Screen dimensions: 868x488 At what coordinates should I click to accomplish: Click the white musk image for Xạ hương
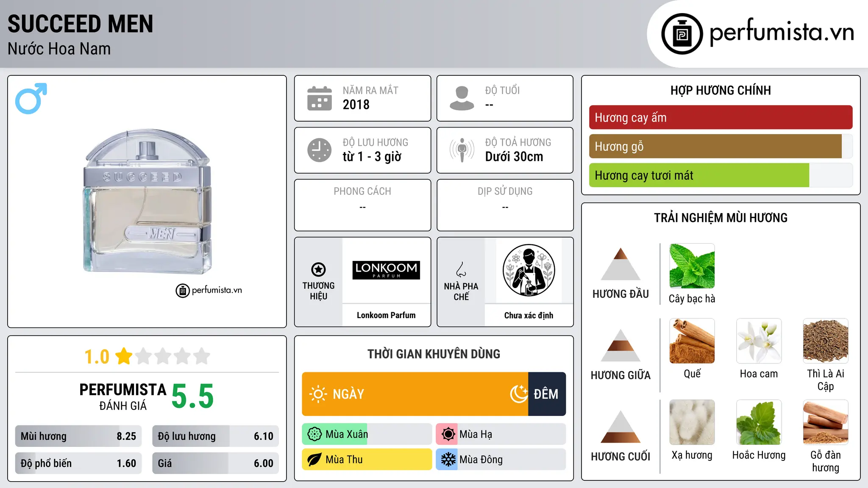[x=692, y=422]
